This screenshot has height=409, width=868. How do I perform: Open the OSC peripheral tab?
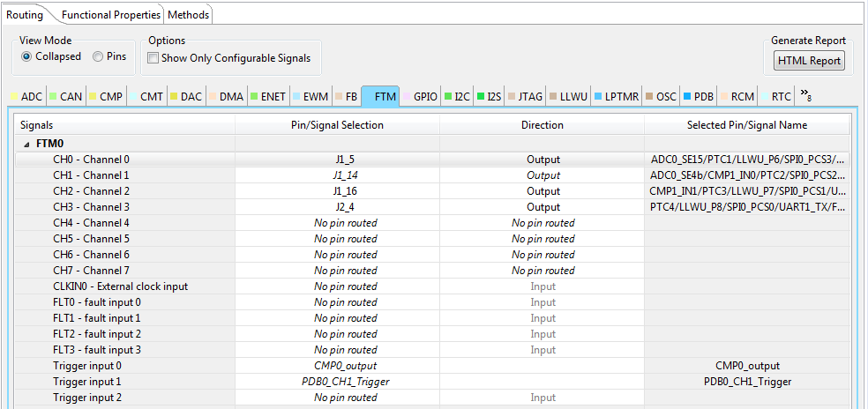coord(662,96)
